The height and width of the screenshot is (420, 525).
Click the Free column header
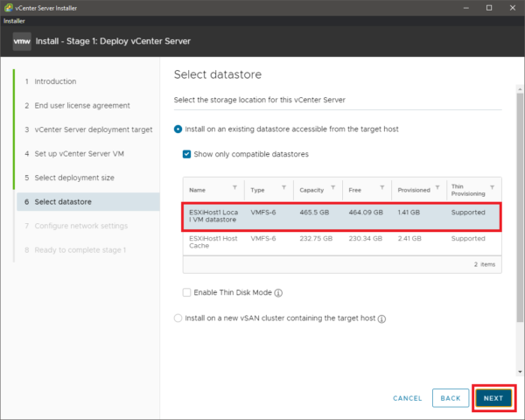pos(355,190)
